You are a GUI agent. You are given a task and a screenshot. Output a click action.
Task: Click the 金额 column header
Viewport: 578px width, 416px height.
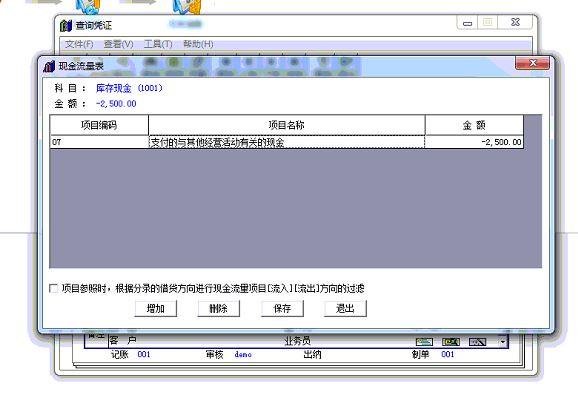[474, 125]
